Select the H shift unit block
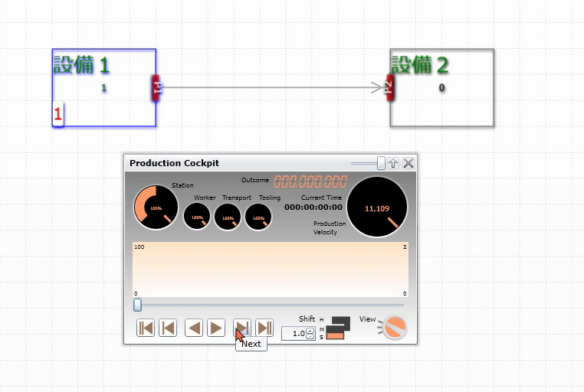The width and height of the screenshot is (584, 392). [x=341, y=320]
